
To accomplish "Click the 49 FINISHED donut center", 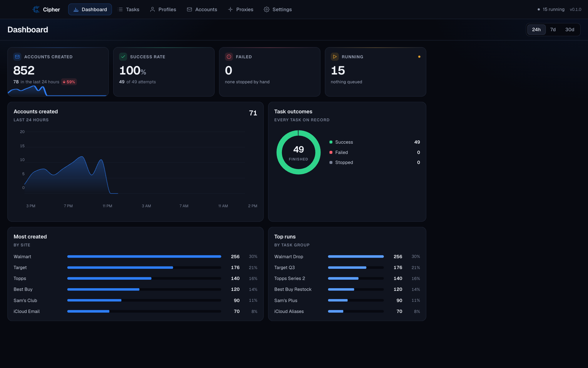I will tap(298, 153).
